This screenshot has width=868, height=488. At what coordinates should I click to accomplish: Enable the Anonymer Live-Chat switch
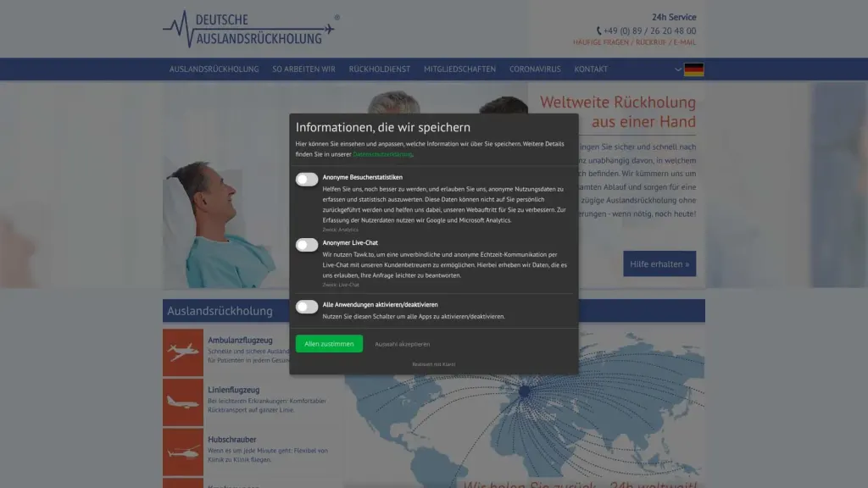pos(307,245)
